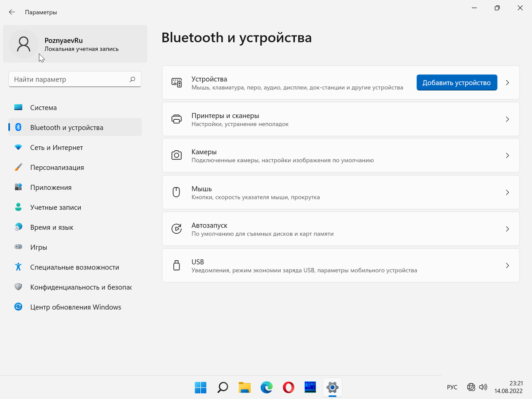Select Центр обновления Windows in sidebar
532x399 pixels.
(75, 307)
